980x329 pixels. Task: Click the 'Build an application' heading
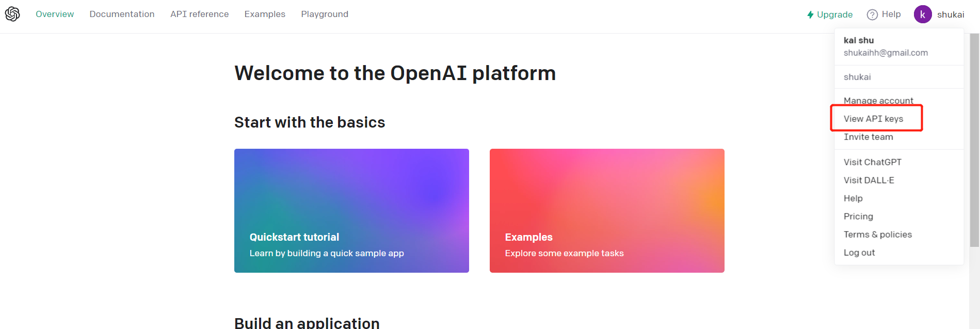click(x=307, y=323)
